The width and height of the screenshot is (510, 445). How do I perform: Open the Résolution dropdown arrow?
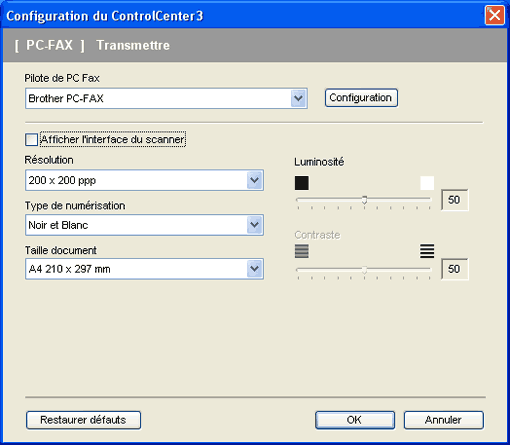coord(255,180)
